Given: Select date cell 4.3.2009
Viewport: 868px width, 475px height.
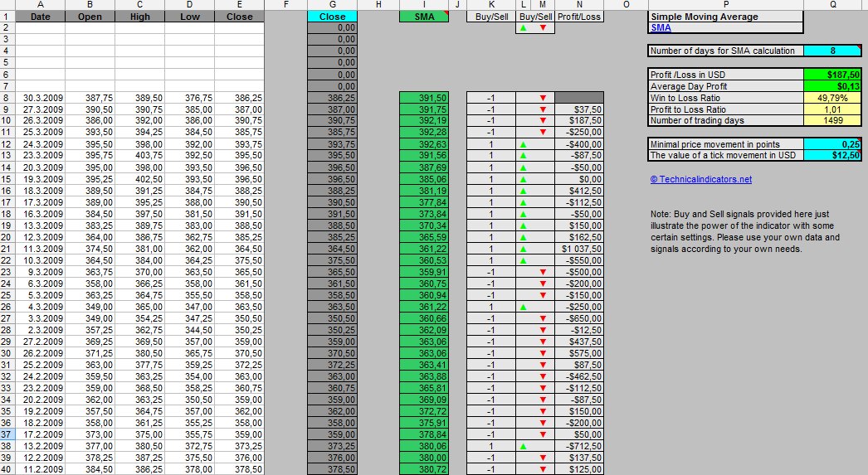Looking at the screenshot, I should coord(41,307).
